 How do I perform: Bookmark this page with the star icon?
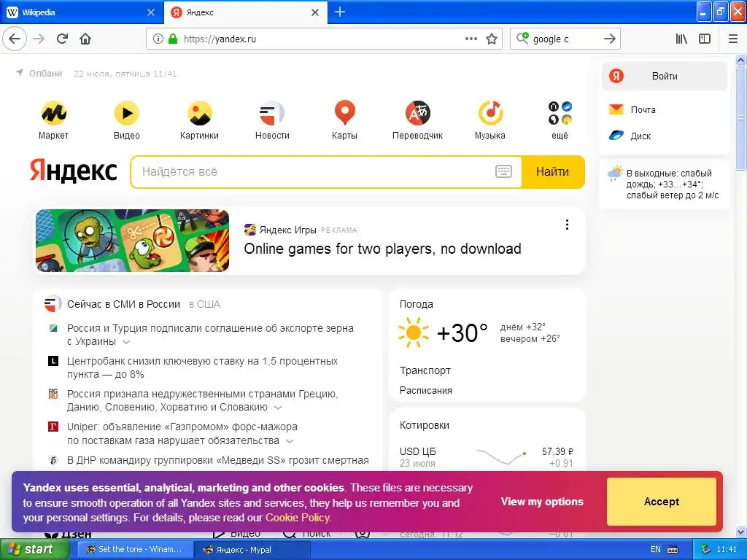(492, 39)
